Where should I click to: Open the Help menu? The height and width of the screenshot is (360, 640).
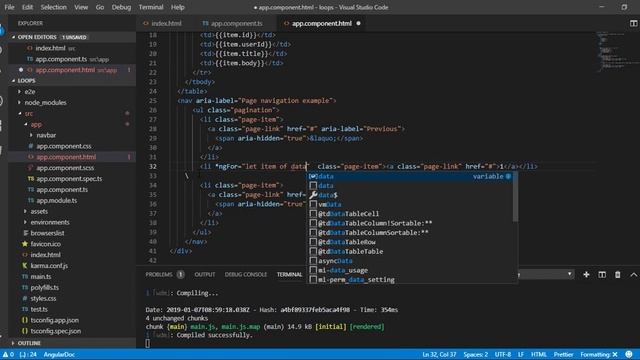(x=178, y=7)
